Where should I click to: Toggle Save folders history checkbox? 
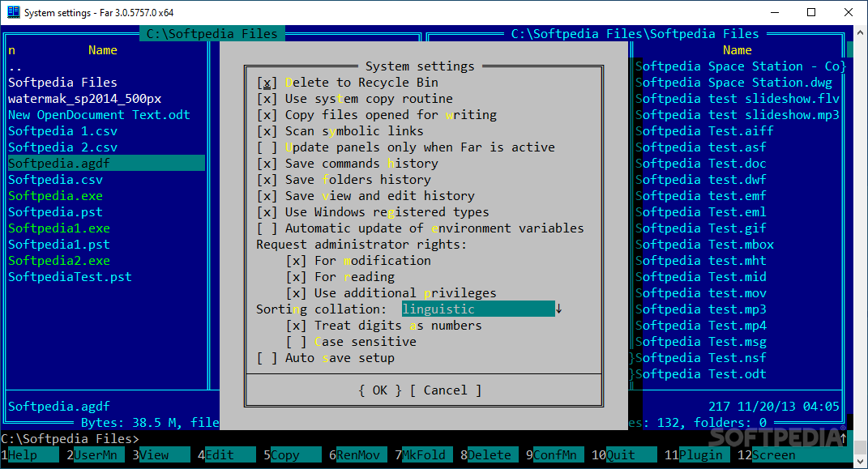(x=267, y=179)
